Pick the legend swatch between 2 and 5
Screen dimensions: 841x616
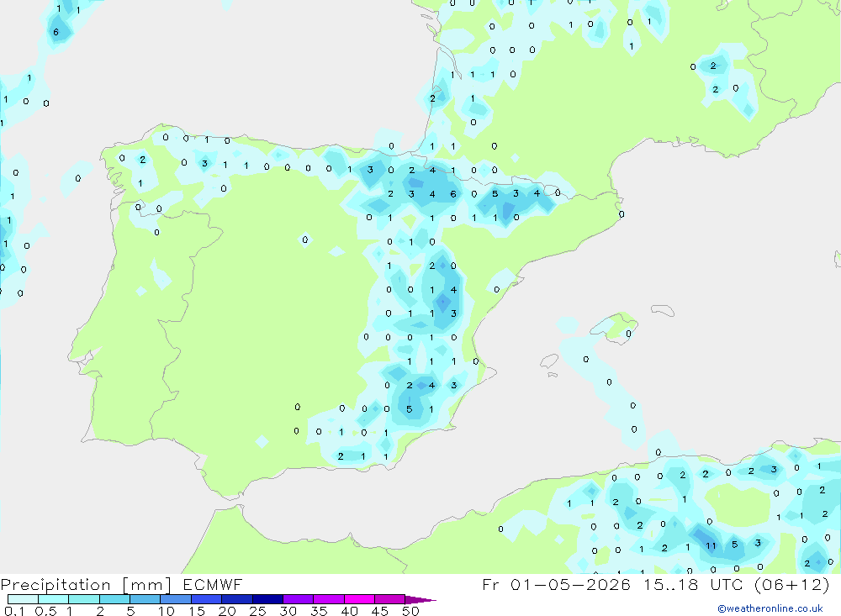pyautogui.click(x=114, y=599)
